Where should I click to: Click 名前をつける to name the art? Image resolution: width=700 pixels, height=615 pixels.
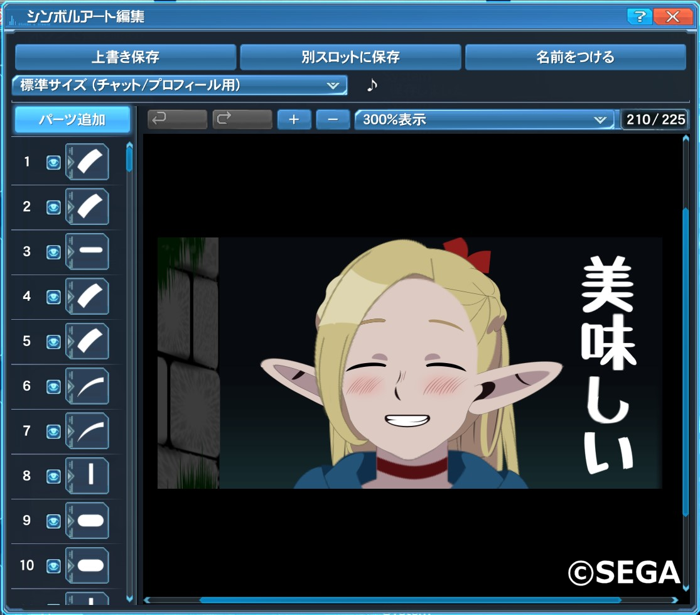click(576, 57)
